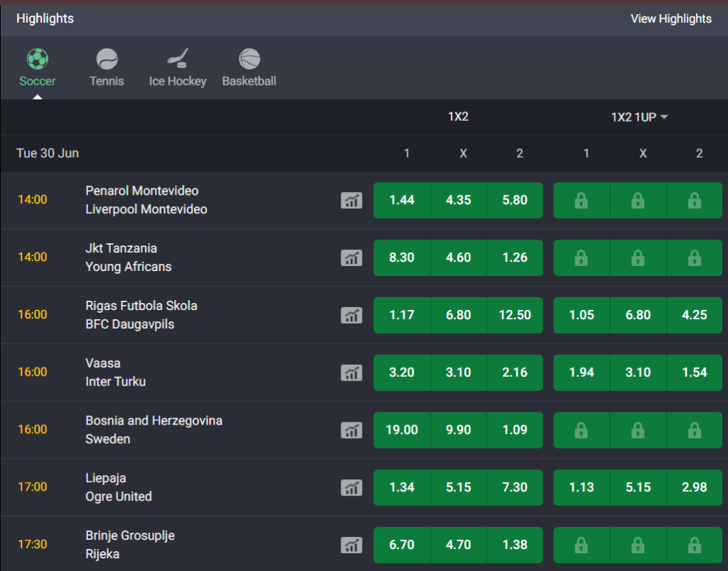Open Brinje Grosuplje match details
This screenshot has height=571, width=728.
[130, 545]
